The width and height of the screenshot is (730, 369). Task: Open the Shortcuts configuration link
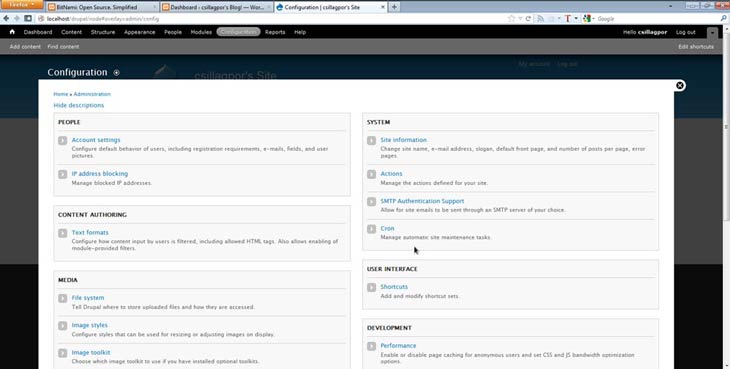click(x=394, y=287)
